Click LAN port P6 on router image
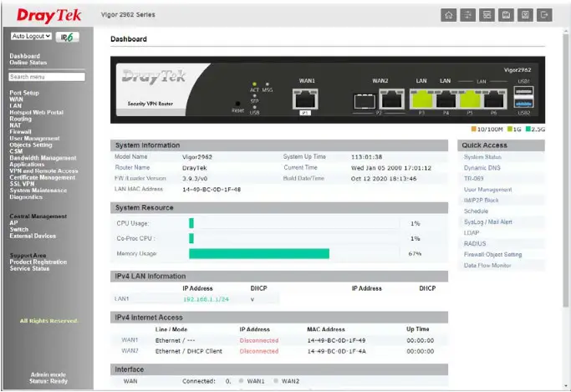The width and height of the screenshot is (571, 392). 494,99
